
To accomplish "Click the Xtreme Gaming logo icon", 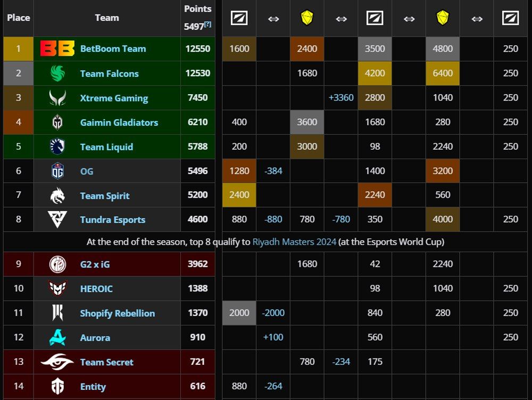I will coord(57,98).
